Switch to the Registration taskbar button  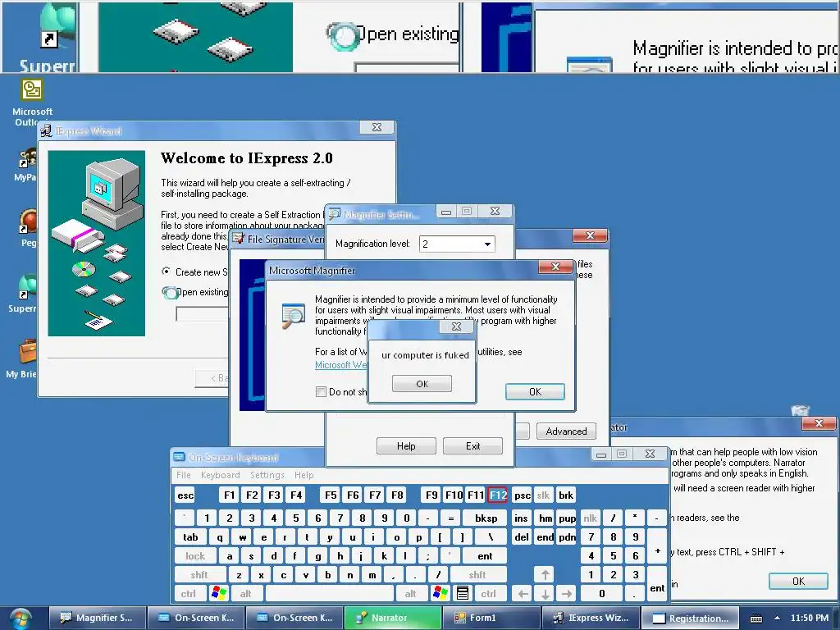pos(690,618)
